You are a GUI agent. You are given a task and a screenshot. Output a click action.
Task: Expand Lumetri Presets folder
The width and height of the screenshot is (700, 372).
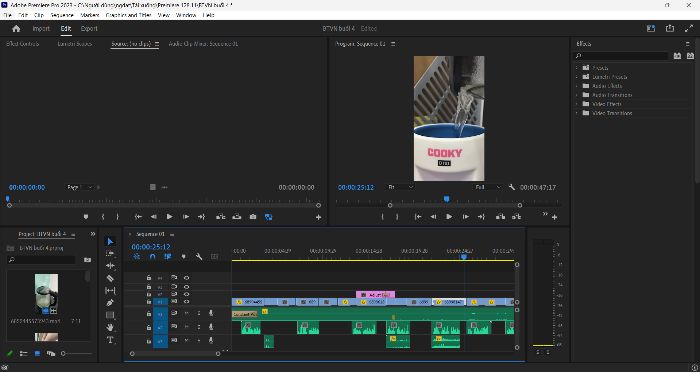pyautogui.click(x=576, y=77)
